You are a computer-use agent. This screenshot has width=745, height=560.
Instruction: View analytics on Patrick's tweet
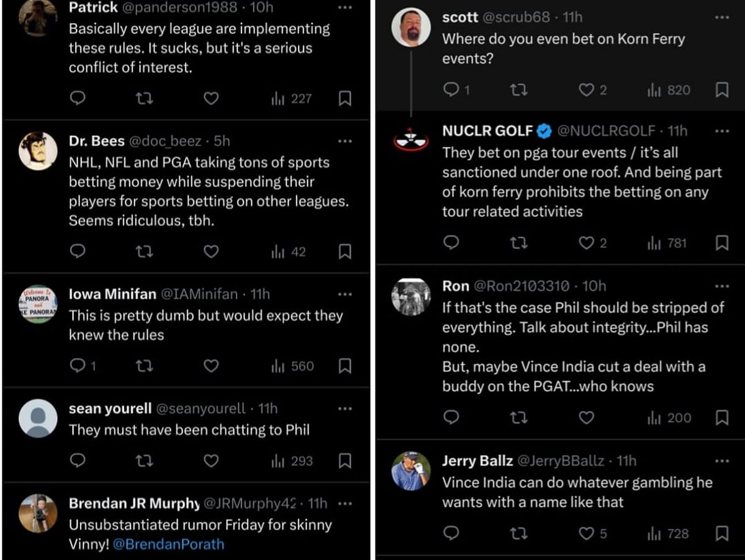291,98
